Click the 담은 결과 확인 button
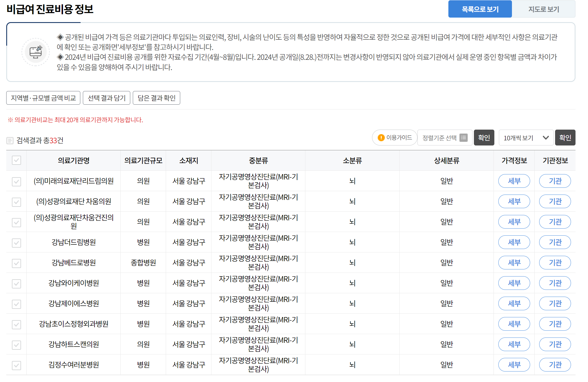Image resolution: width=588 pixels, height=382 pixels. pyautogui.click(x=156, y=98)
